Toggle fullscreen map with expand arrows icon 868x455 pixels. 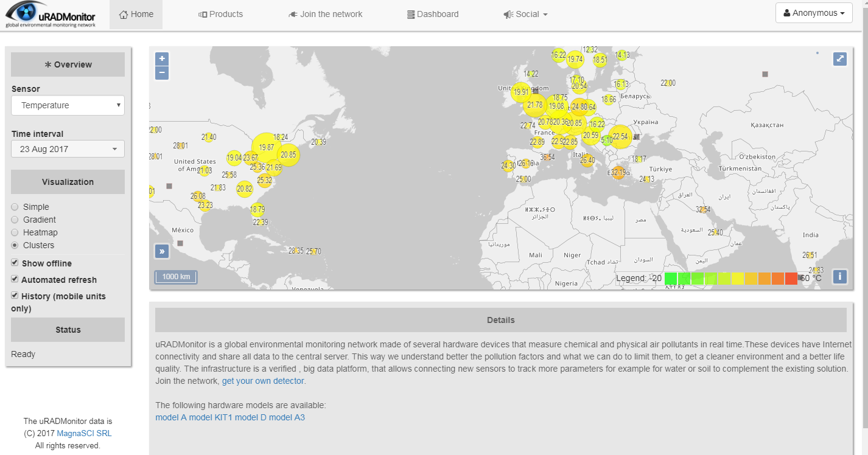point(840,59)
